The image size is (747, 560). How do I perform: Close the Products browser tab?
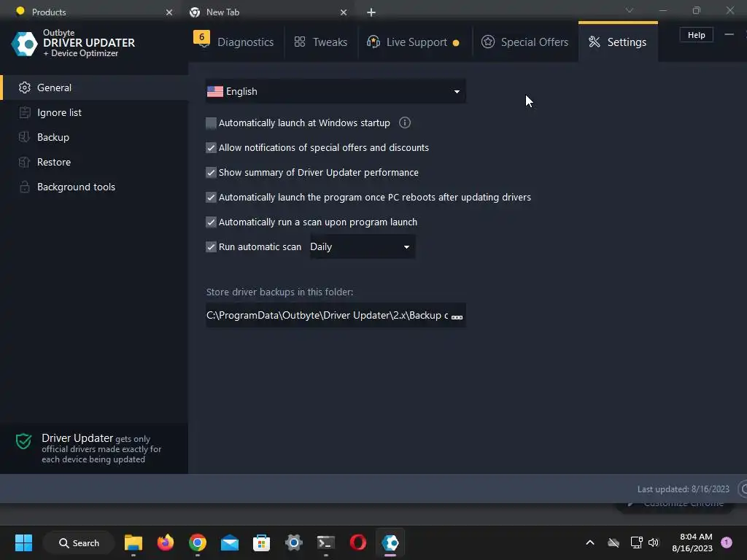(x=169, y=12)
